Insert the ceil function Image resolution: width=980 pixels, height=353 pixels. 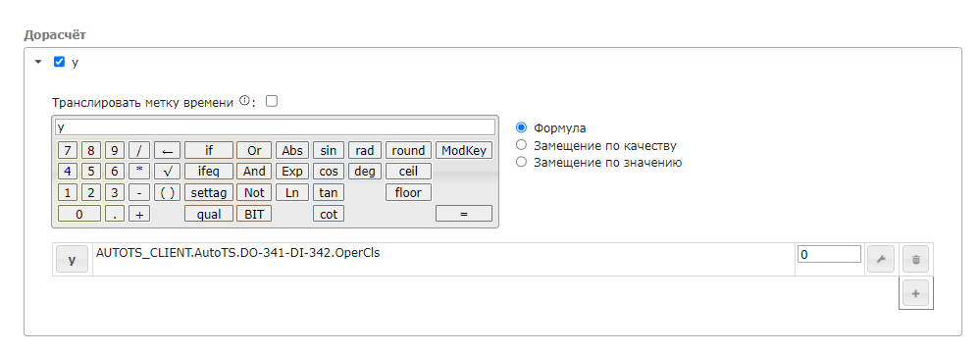408,172
